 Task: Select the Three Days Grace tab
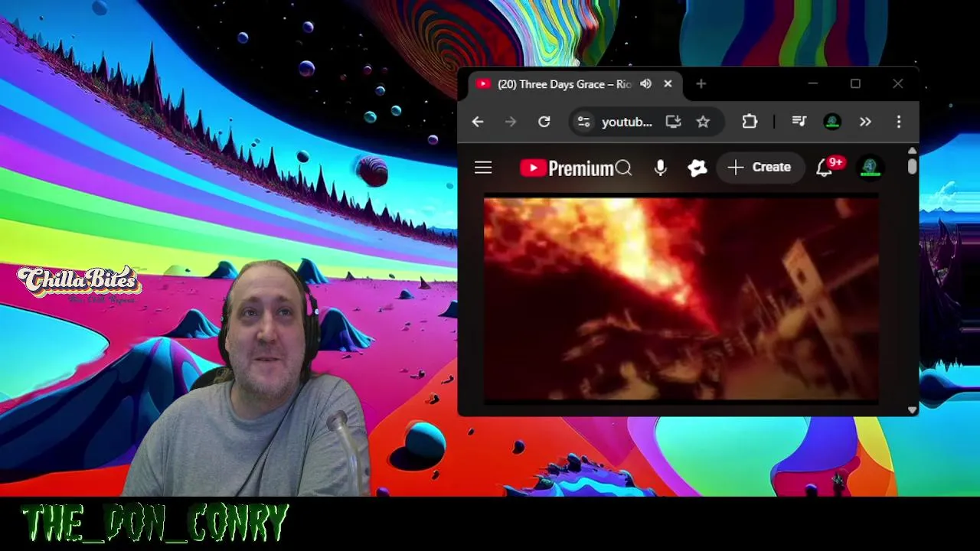[x=564, y=84]
